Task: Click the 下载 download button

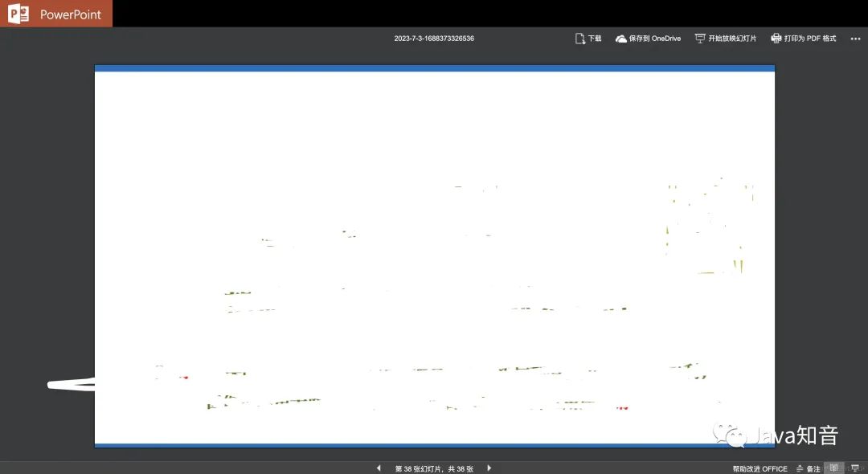Action: 588,39
